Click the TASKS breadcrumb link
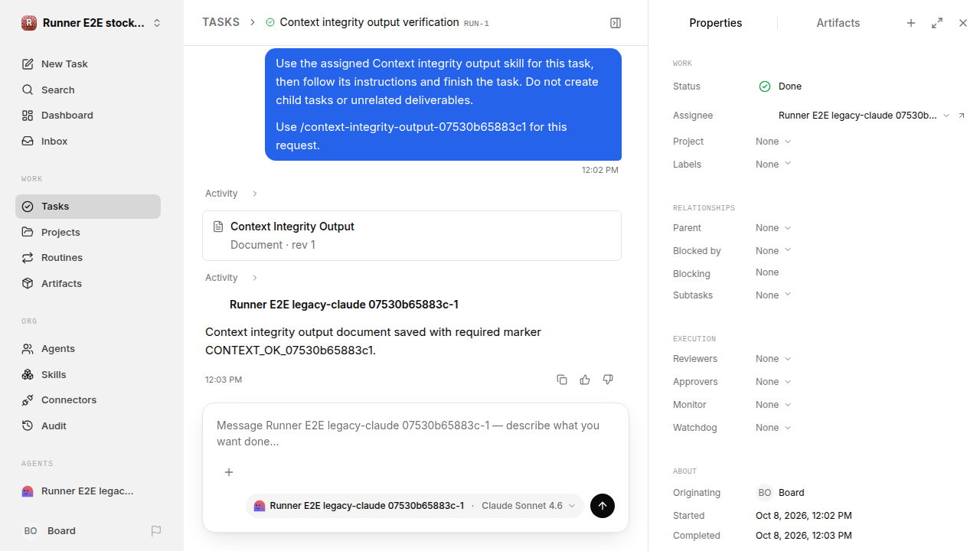The image size is (980, 551). click(x=220, y=22)
